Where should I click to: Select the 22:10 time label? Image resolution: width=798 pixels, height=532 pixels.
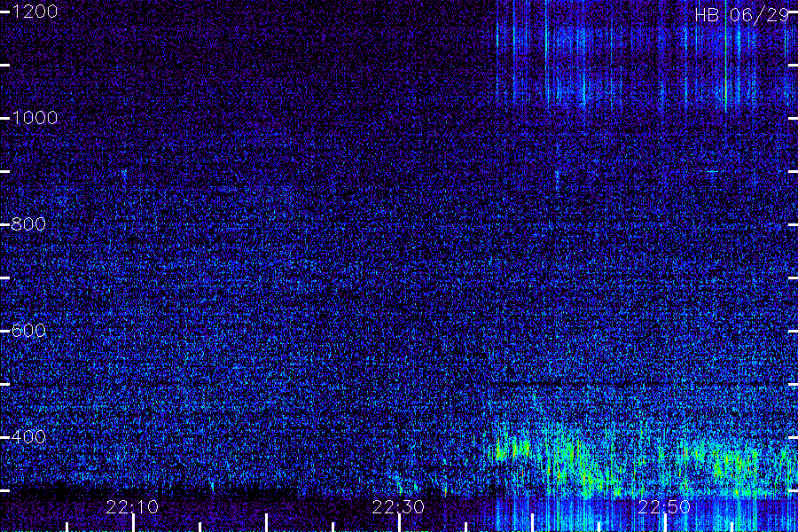click(132, 507)
